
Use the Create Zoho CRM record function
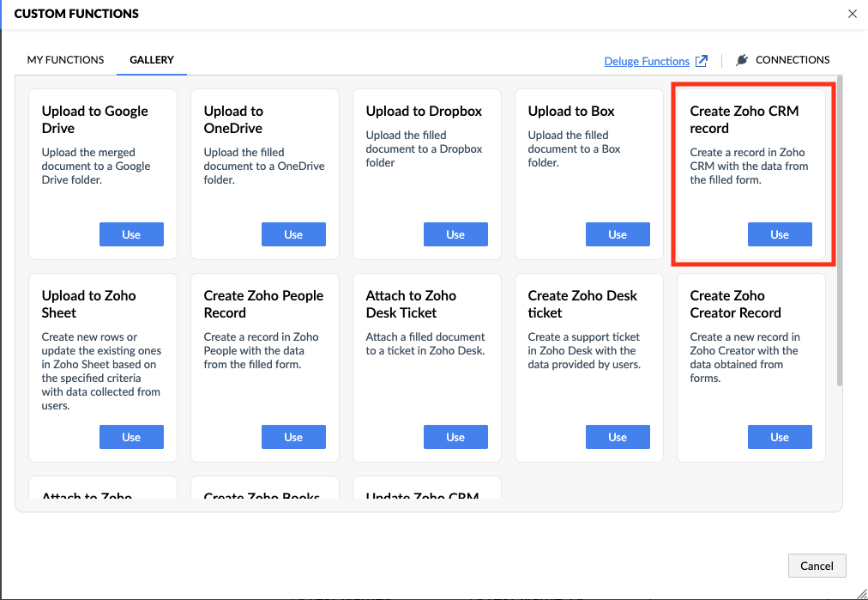tap(780, 234)
